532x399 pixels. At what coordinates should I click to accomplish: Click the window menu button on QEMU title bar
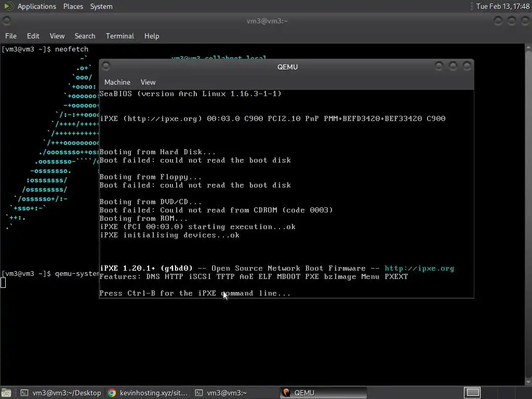pyautogui.click(x=106, y=66)
